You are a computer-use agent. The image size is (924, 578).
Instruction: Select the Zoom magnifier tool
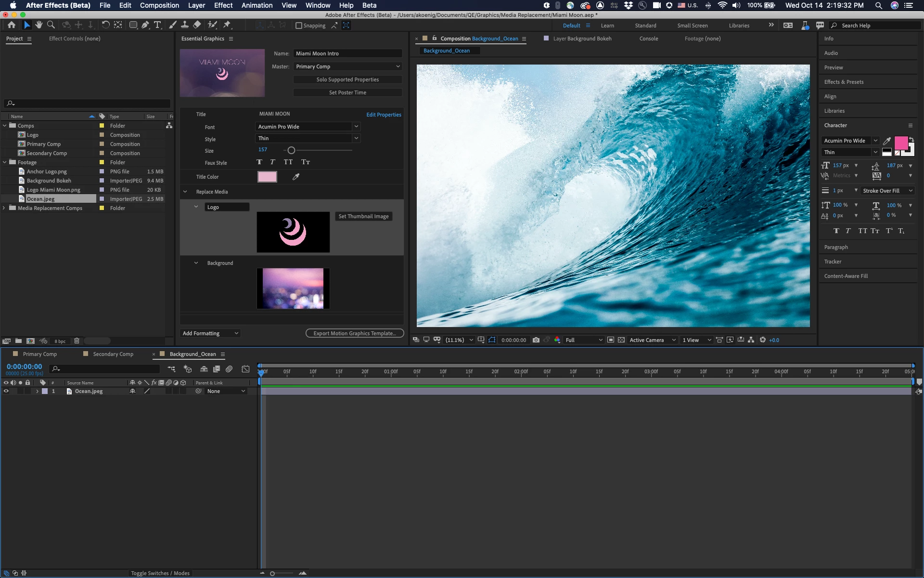pos(51,25)
